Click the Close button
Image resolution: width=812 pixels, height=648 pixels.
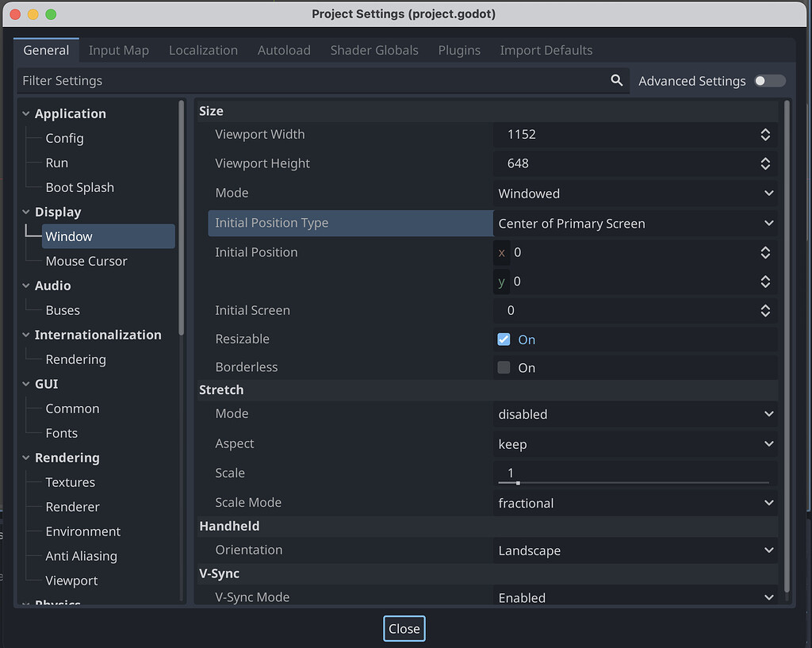click(404, 628)
